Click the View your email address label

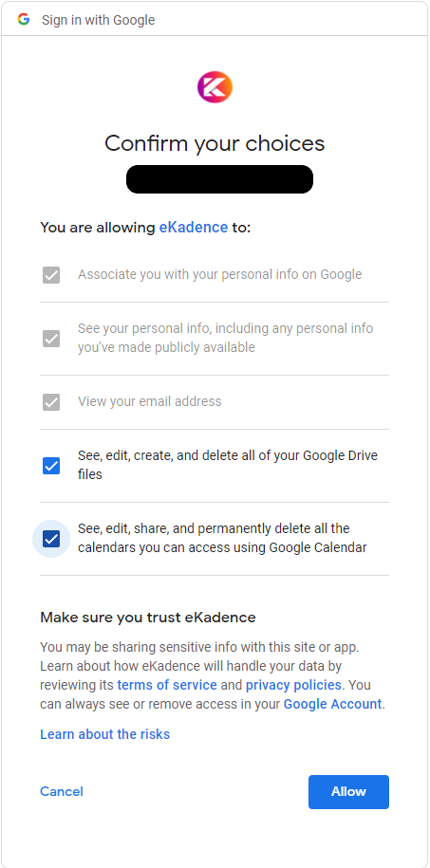tap(150, 401)
